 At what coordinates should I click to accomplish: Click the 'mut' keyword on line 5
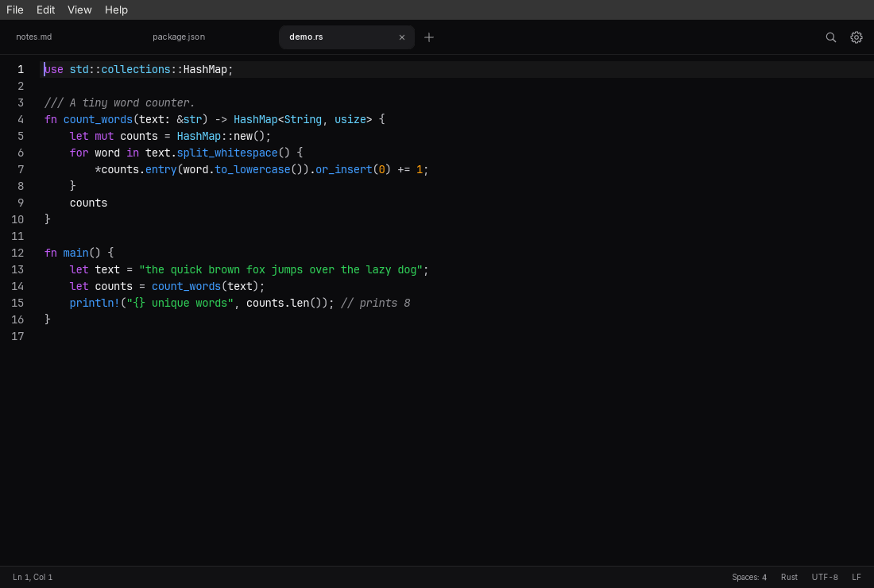pyautogui.click(x=104, y=137)
